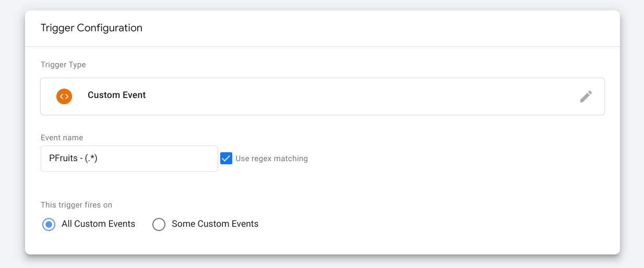Focus the Event name input field

pyautogui.click(x=129, y=159)
